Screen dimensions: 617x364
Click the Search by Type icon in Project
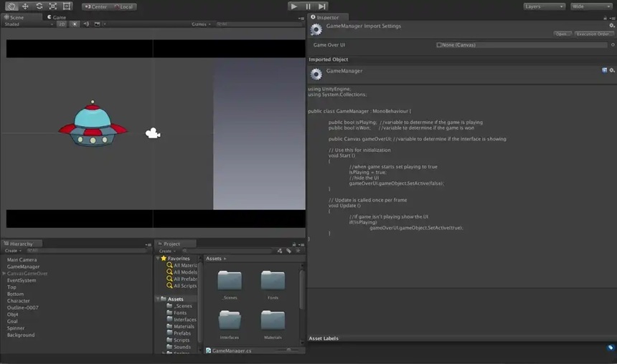point(279,251)
